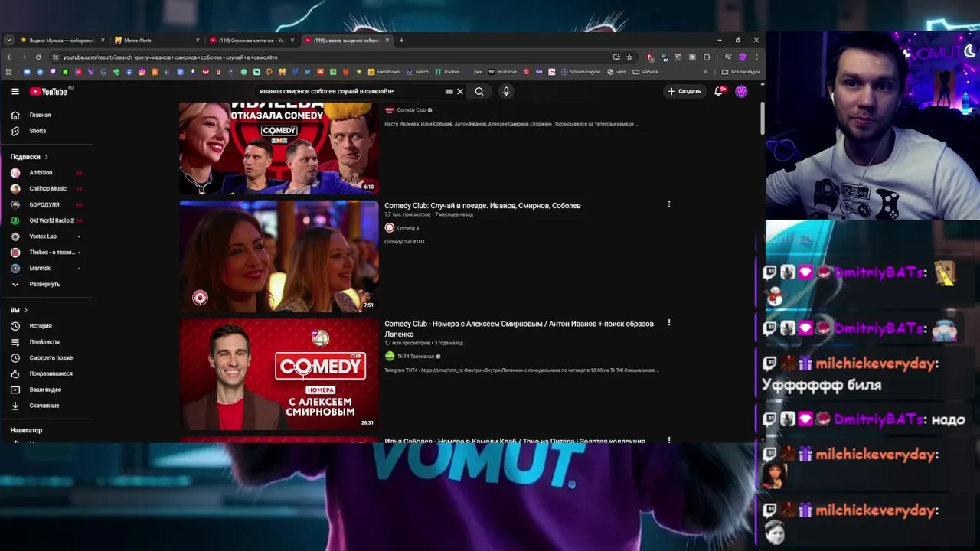The height and width of the screenshot is (551, 980).
Task: Open Все закладки folder
Action: [740, 72]
